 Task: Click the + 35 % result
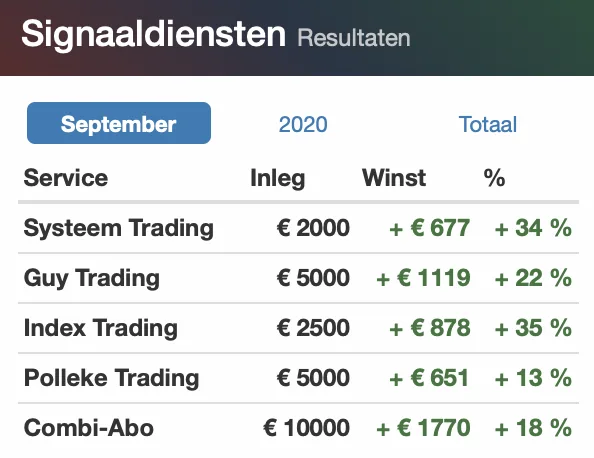click(x=533, y=328)
